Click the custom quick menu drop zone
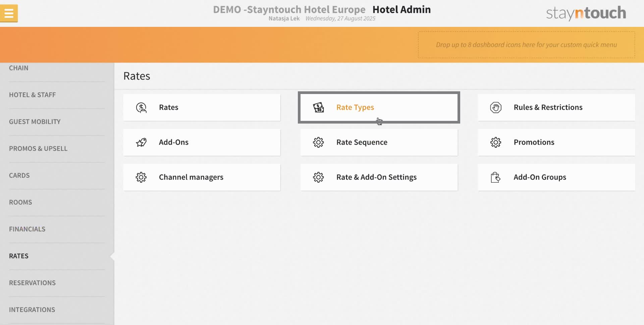 [526, 45]
